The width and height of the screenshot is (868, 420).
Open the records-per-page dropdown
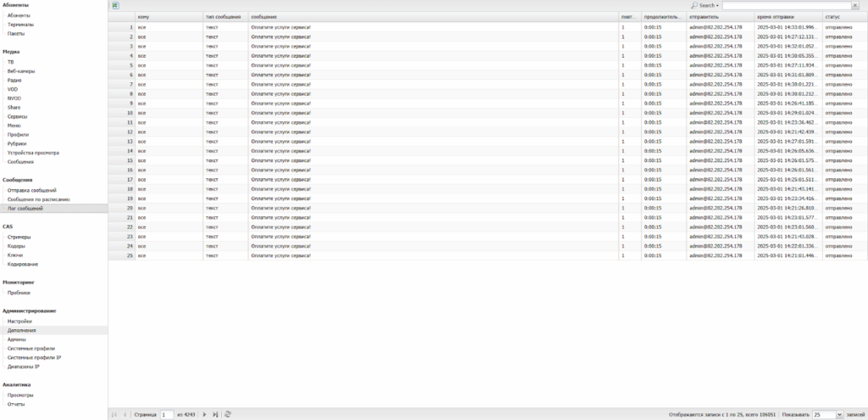(838, 414)
